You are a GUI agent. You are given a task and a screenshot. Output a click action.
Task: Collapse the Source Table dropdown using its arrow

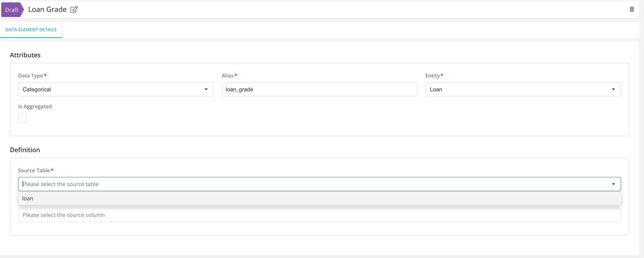tap(613, 184)
